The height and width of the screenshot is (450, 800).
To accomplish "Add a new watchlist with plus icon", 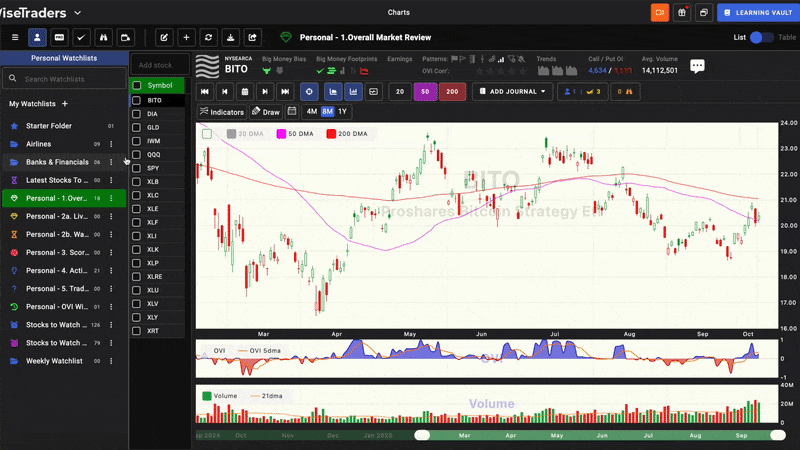I will (65, 104).
